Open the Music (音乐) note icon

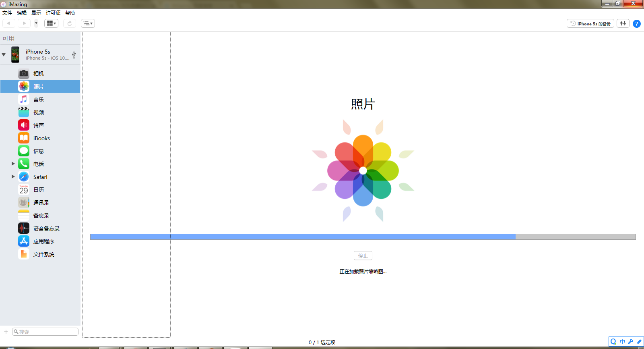(x=24, y=99)
